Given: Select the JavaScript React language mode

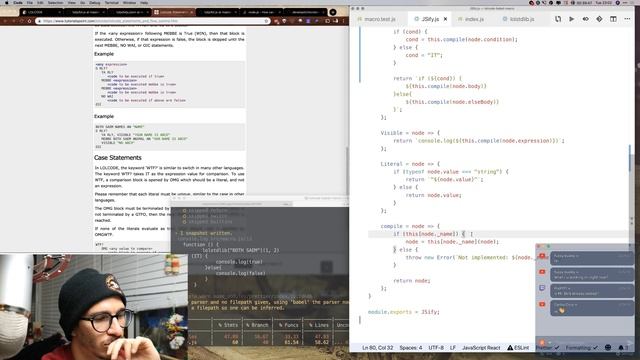Looking at the screenshot, I should pos(481,348).
